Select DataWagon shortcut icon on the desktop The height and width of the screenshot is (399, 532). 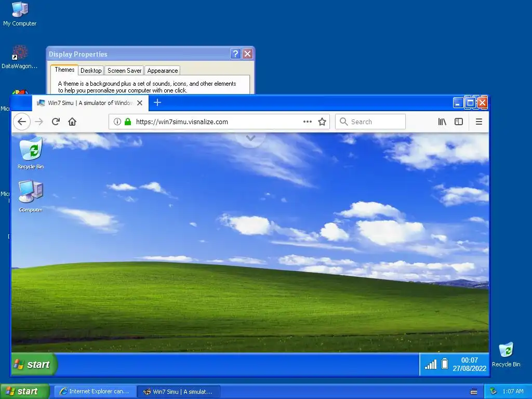pyautogui.click(x=20, y=57)
